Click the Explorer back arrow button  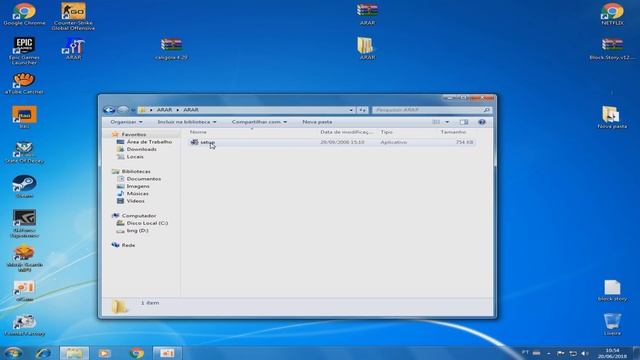[109, 110]
